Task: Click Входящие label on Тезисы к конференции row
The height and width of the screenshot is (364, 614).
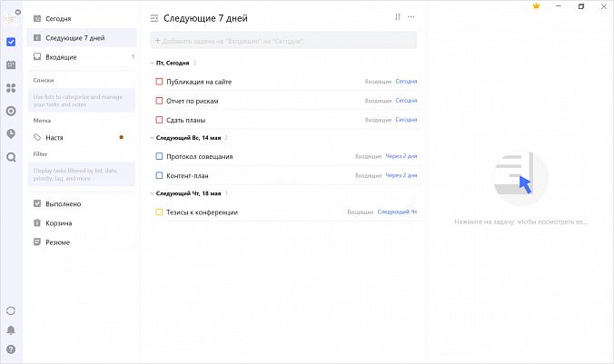Action: click(x=361, y=212)
